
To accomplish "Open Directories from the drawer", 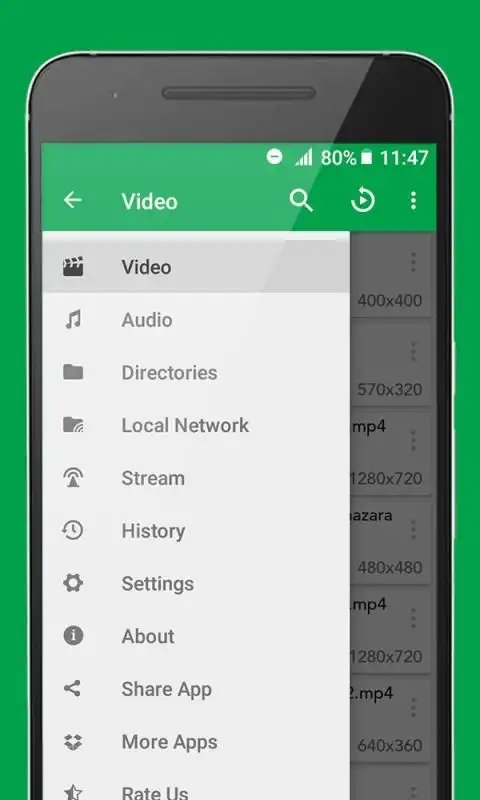I will coord(196,372).
